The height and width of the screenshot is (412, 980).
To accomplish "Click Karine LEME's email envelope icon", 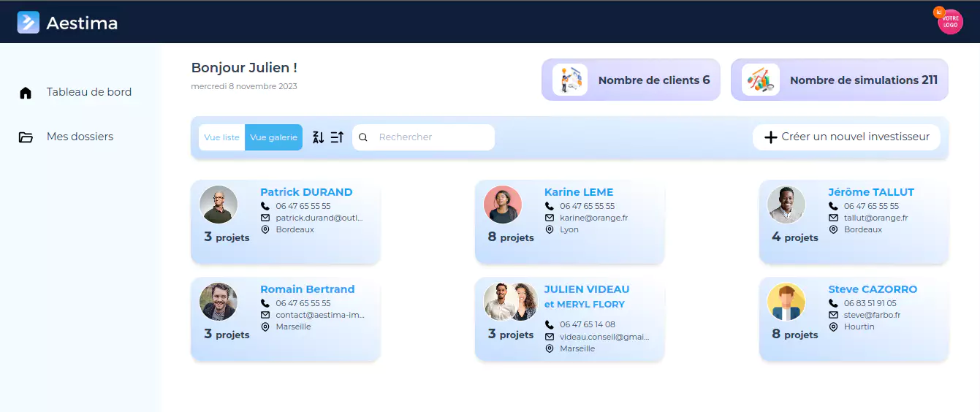I will point(550,218).
